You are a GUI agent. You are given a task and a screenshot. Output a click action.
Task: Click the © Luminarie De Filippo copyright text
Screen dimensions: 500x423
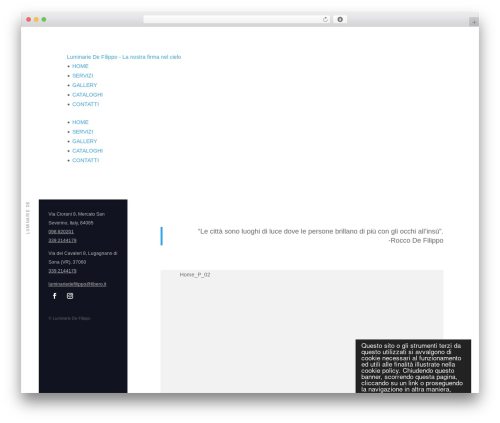click(x=69, y=318)
